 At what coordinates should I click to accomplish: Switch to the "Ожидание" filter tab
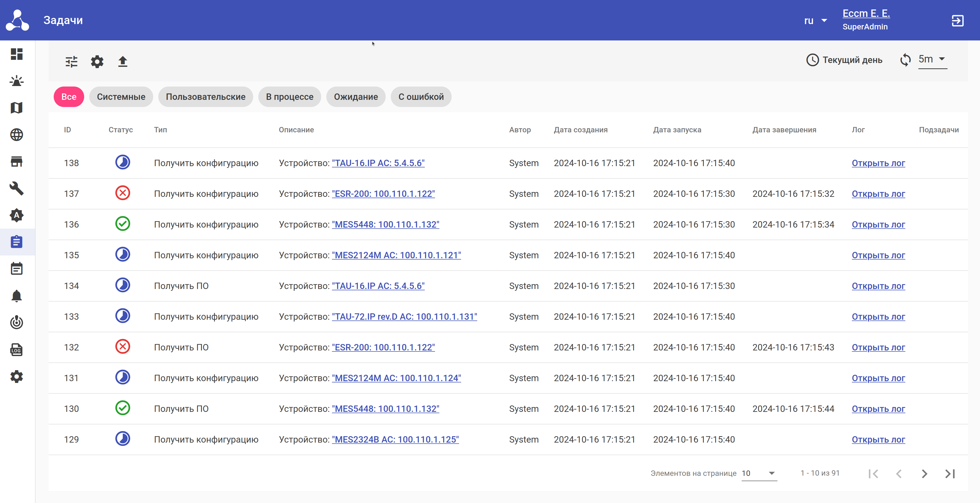click(x=356, y=97)
